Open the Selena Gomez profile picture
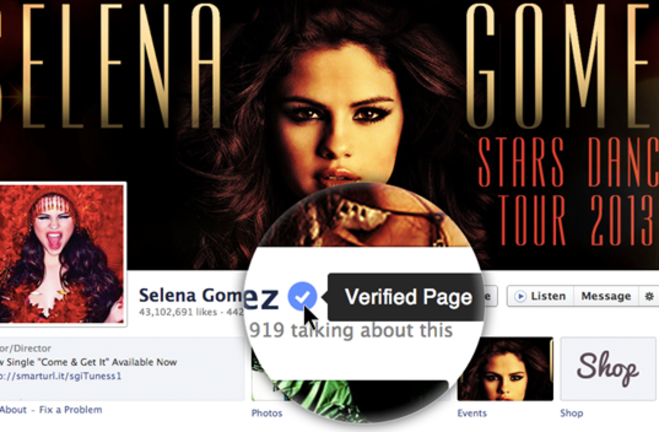Screen dimensions: 659x432 [x=62, y=253]
